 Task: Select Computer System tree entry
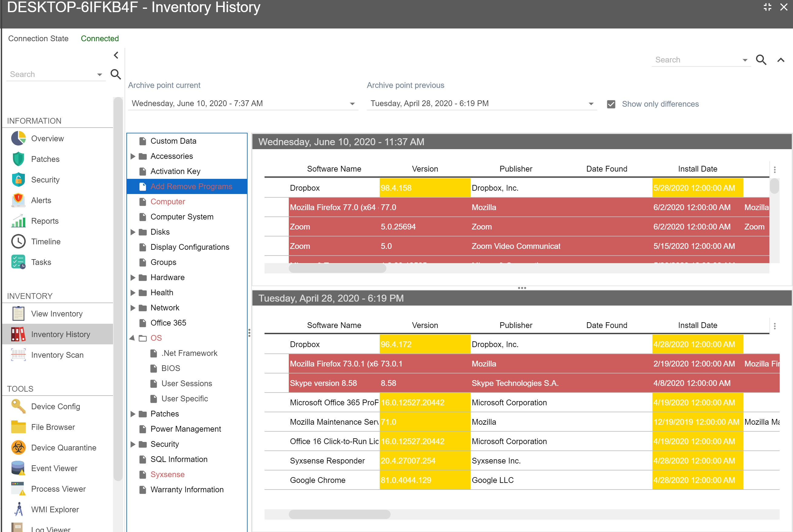[x=182, y=217]
